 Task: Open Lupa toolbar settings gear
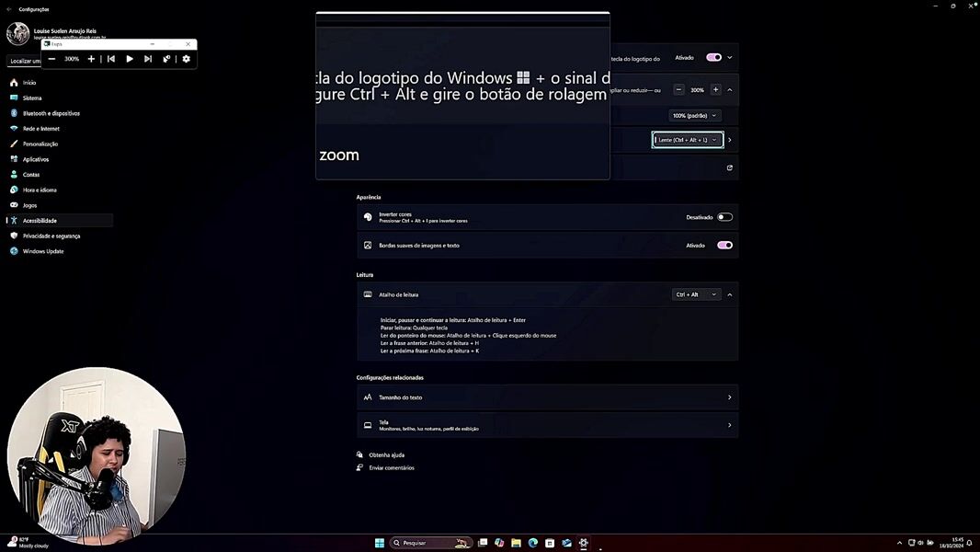[187, 59]
